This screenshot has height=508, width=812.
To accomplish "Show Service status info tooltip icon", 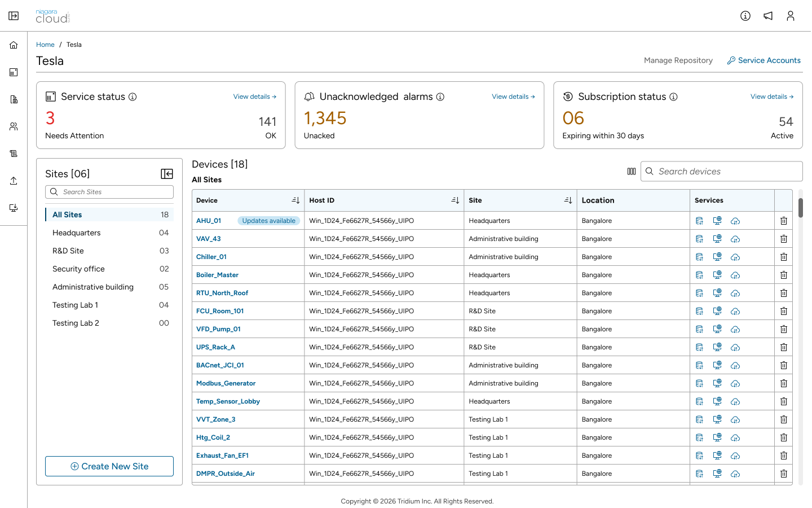I will [x=133, y=97].
